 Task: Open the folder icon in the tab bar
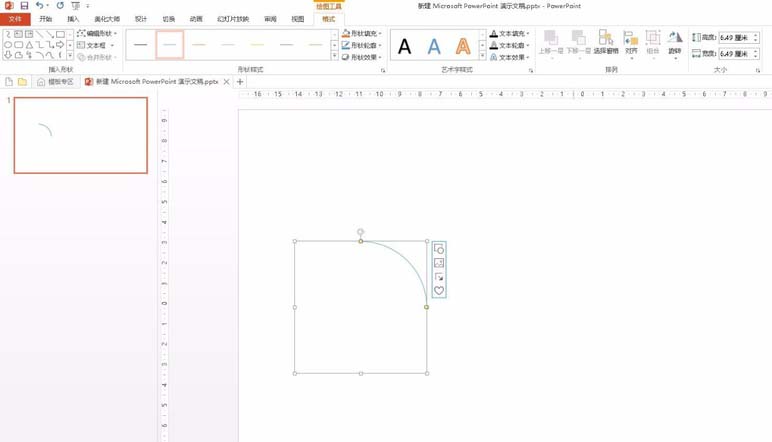[22, 82]
